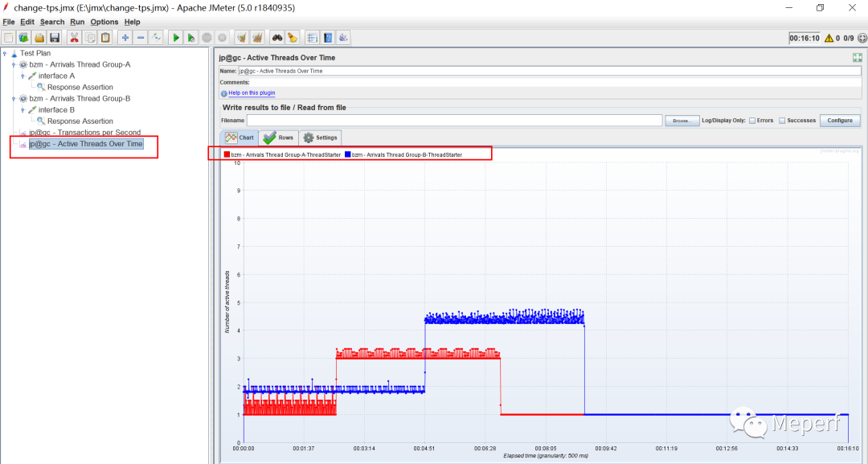Select 'bzm - Arrivals Thread Group-A' tree item
Image resolution: width=868 pixels, height=464 pixels.
80,65
